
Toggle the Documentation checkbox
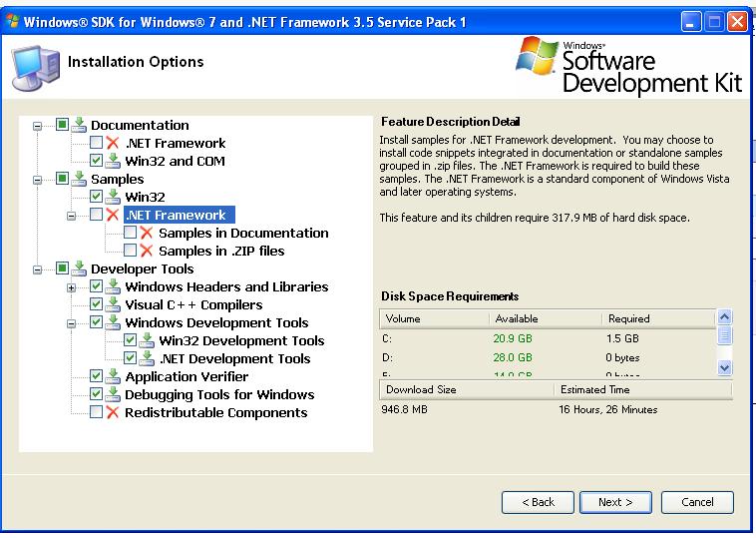[62, 125]
